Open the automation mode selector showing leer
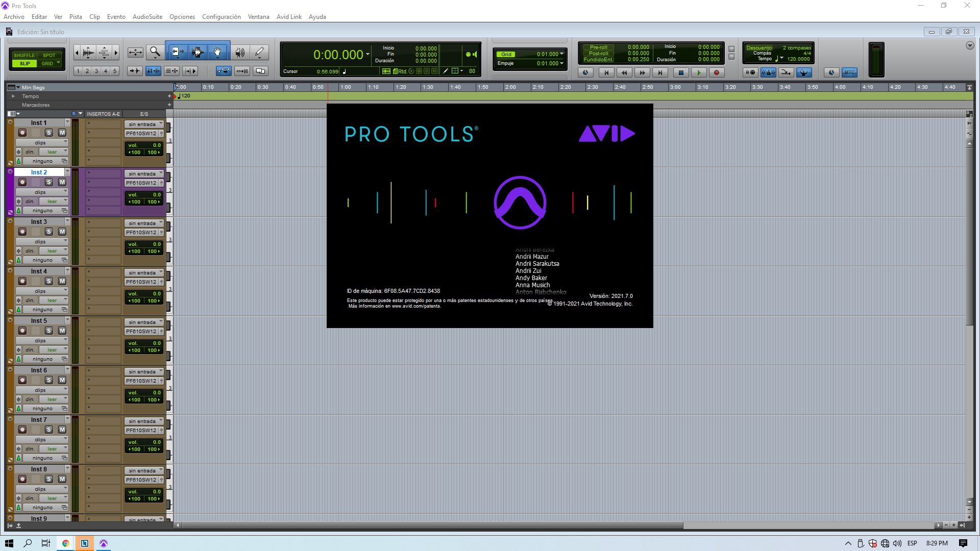Viewport: 980px width, 551px height. pyautogui.click(x=53, y=152)
